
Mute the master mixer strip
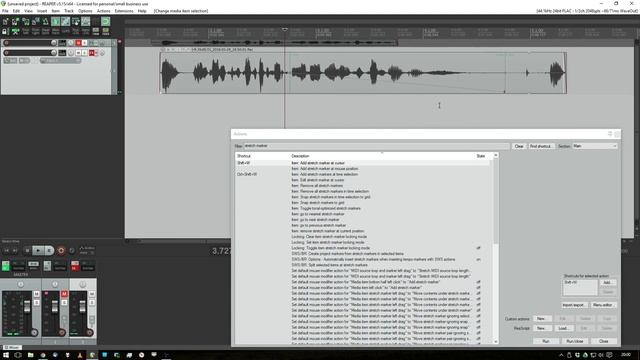click(36, 294)
